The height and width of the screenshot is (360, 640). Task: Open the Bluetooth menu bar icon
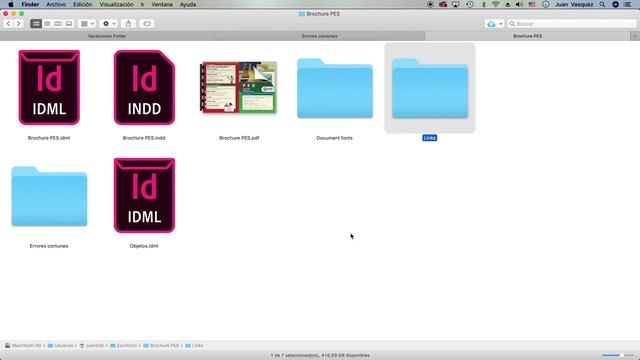coord(484,4)
